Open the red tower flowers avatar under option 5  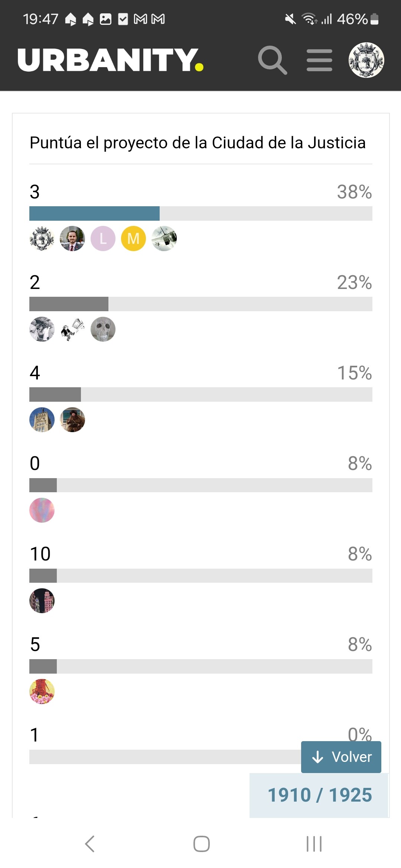coord(42,691)
